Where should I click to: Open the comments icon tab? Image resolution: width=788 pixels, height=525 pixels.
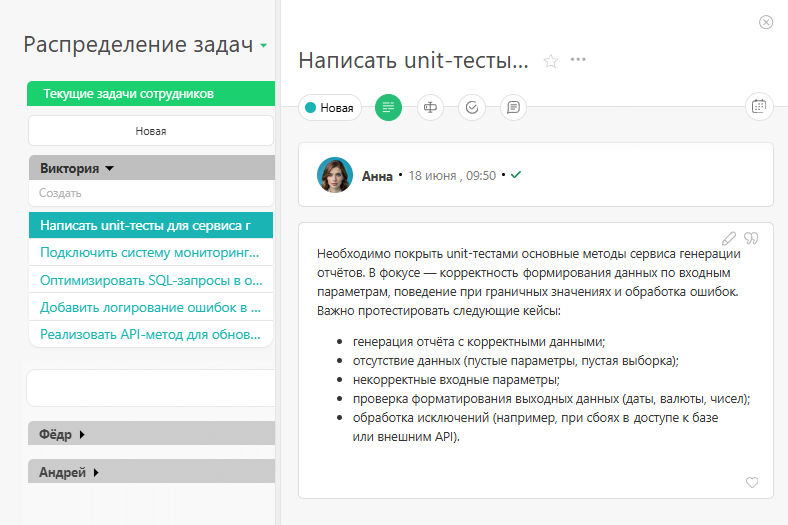point(513,107)
